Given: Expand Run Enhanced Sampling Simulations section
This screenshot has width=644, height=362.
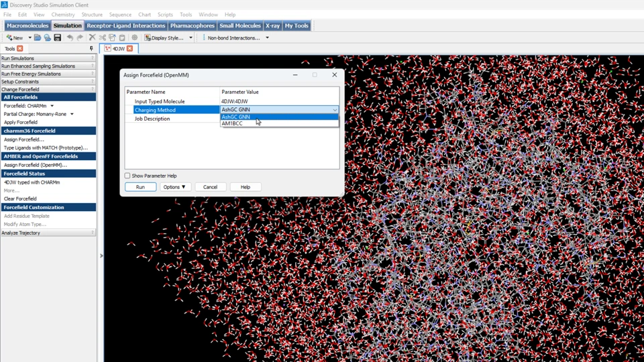Looking at the screenshot, I should (48, 66).
